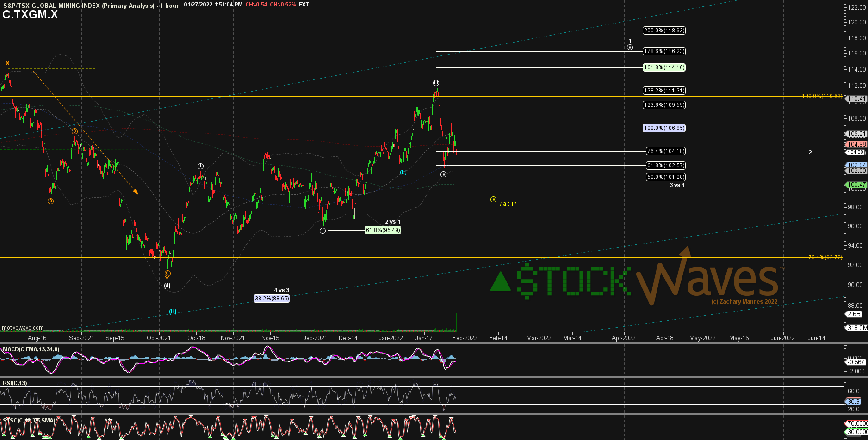The width and height of the screenshot is (868, 440).
Task: Select the orange x wave label
Action: pos(7,63)
